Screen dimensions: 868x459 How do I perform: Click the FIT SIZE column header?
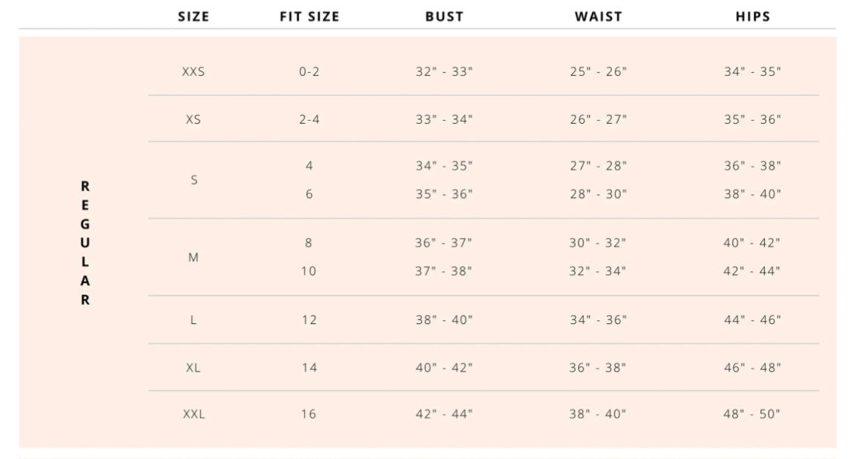(x=309, y=16)
